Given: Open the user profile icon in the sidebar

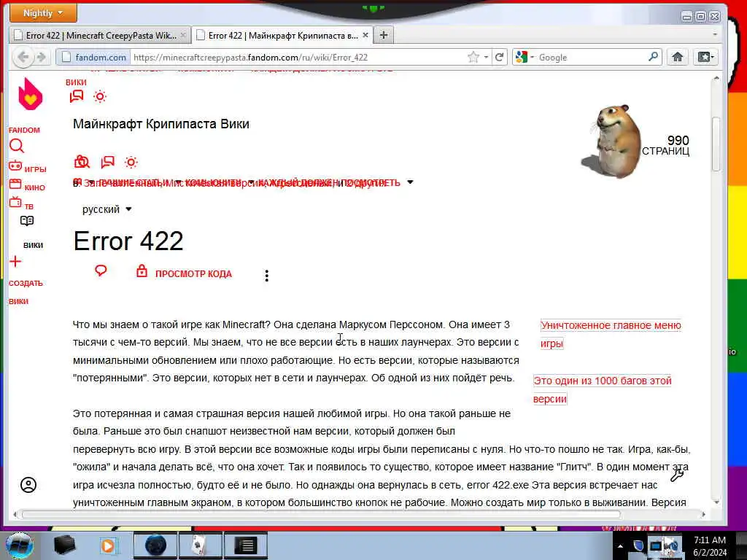Looking at the screenshot, I should point(28,485).
